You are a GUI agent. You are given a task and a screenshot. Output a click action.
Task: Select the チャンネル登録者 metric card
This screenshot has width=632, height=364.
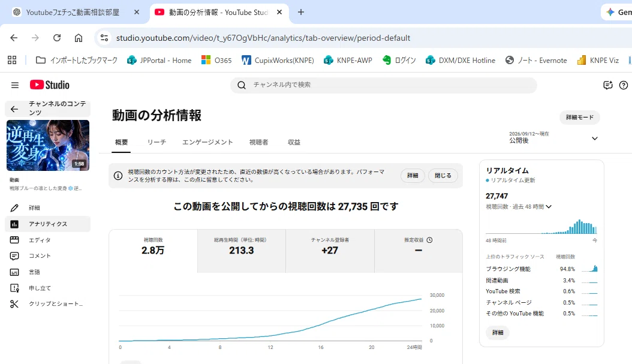point(330,251)
